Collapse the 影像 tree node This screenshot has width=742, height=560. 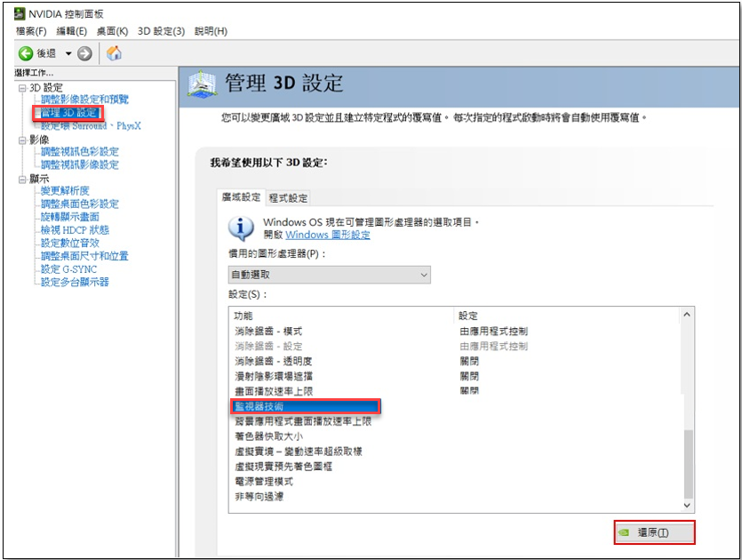(x=21, y=140)
